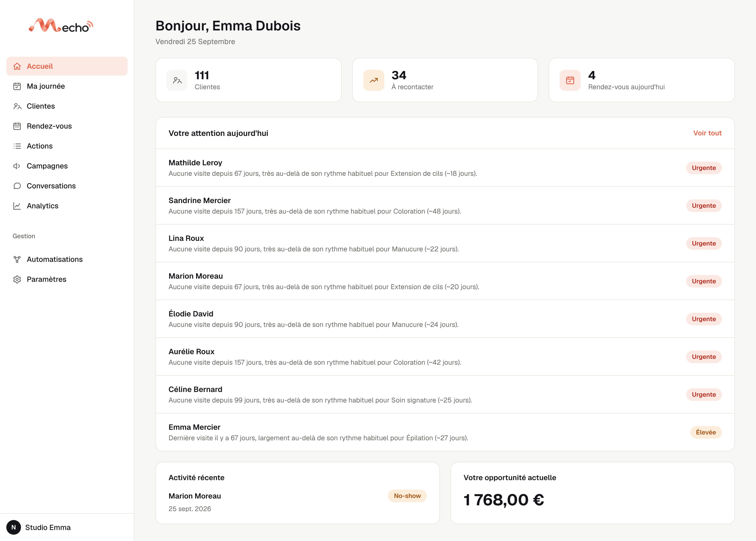This screenshot has width=756, height=541.
Task: Click the N avatar next to Studio Emma
Action: 14,527
